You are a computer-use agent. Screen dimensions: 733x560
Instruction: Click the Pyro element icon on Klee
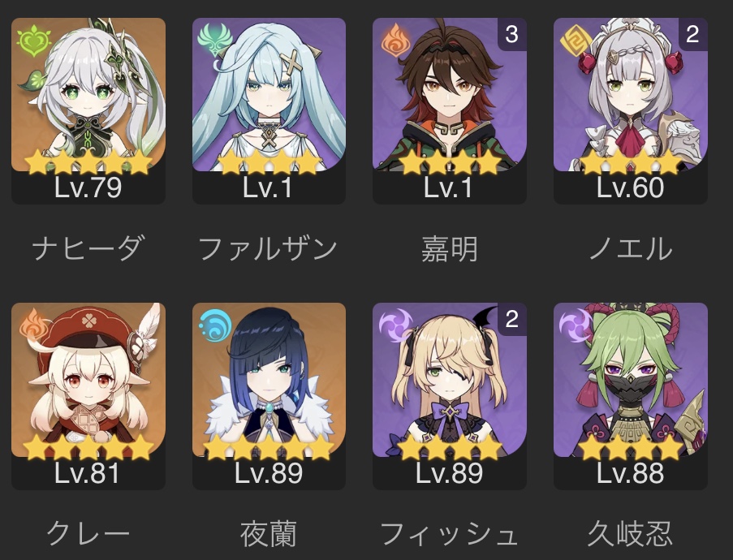tap(33, 325)
